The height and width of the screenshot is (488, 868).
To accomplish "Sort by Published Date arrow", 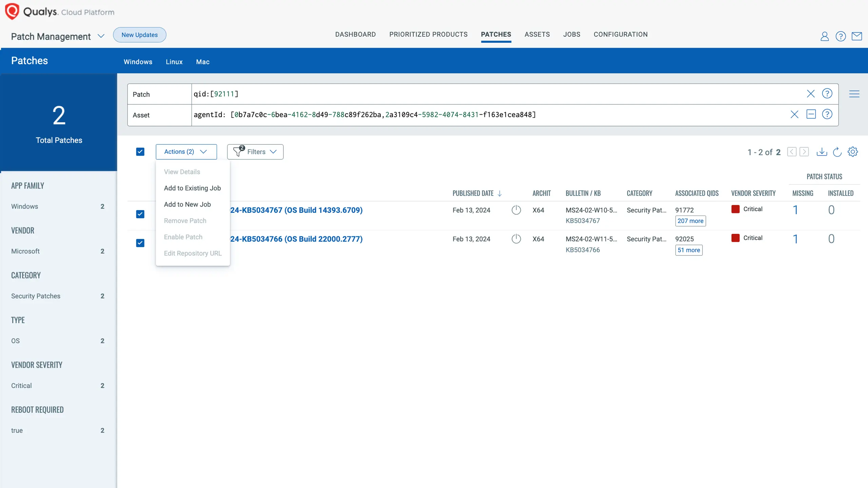I will point(499,194).
